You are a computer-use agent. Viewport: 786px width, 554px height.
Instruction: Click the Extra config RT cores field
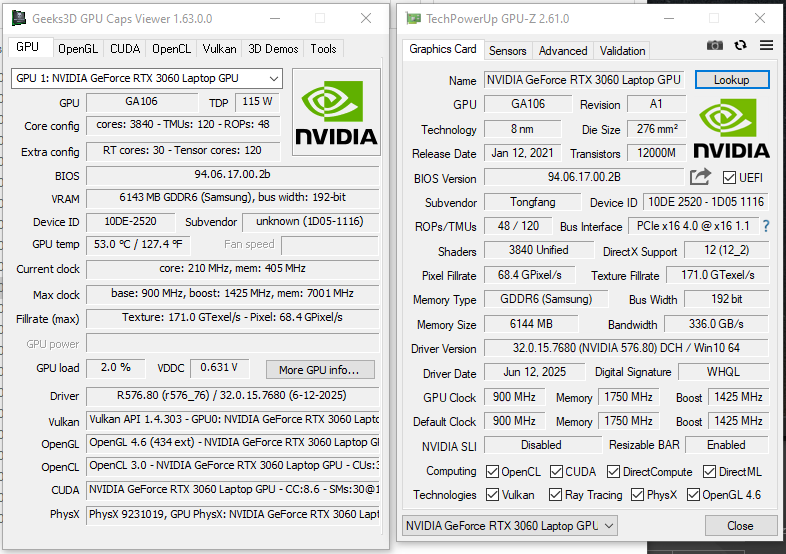pyautogui.click(x=183, y=151)
